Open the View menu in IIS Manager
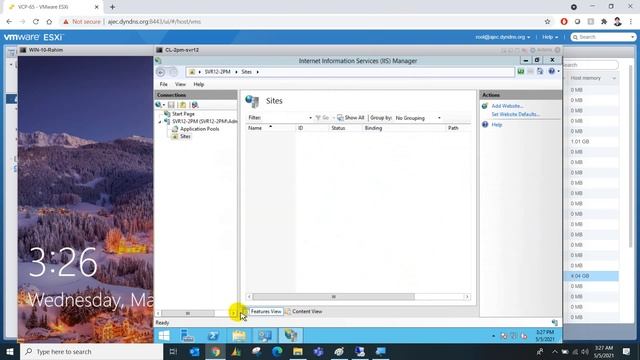The image size is (640, 360). tap(180, 84)
